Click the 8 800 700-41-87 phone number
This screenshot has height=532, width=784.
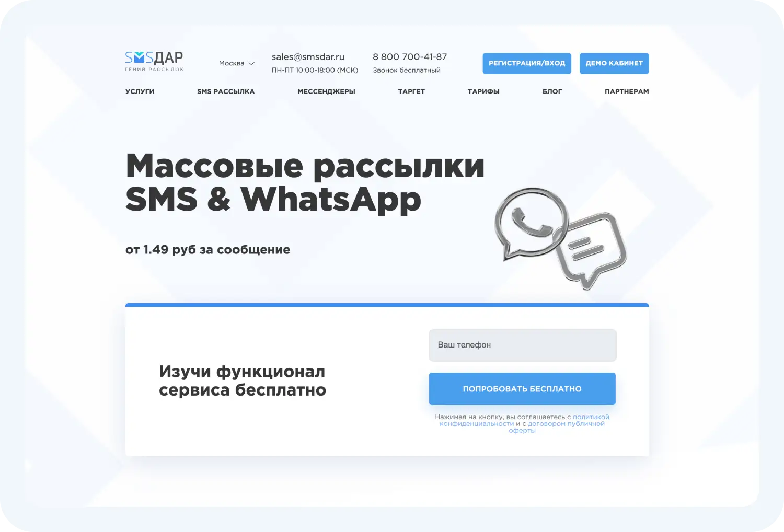[410, 57]
